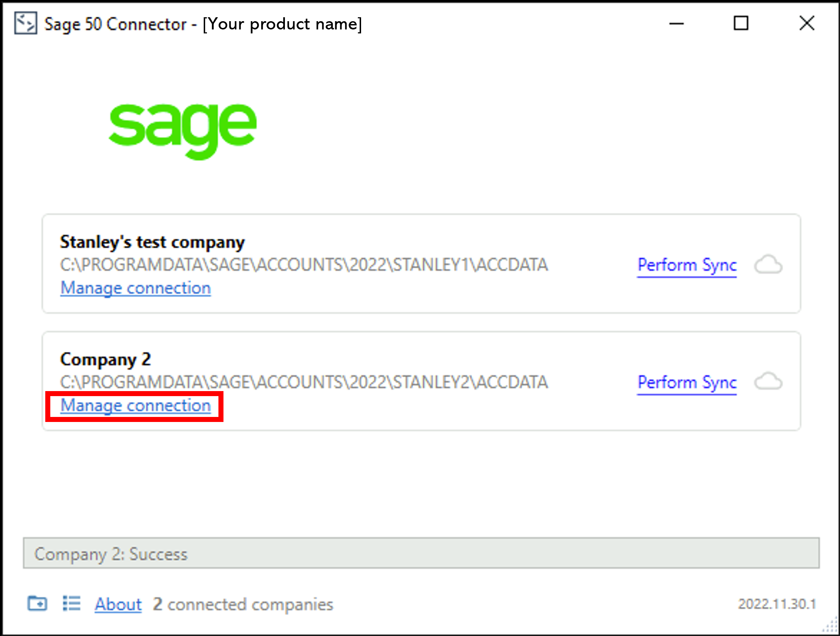
Task: Open Manage connection for Stanley's test company
Action: point(135,288)
